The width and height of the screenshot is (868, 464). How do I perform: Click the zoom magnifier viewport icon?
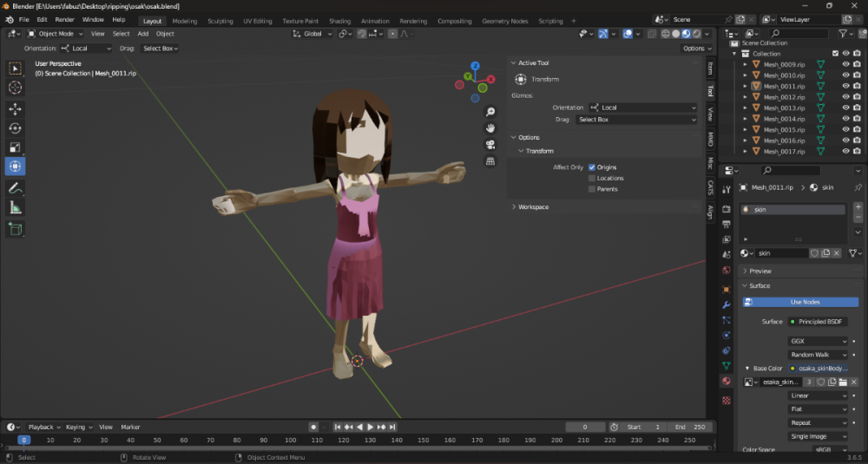coord(490,112)
